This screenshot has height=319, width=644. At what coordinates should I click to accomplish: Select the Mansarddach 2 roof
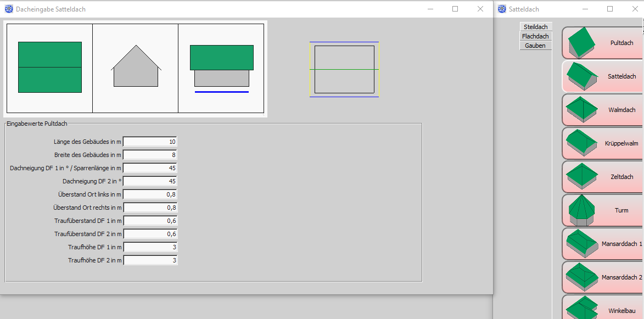[x=602, y=277]
